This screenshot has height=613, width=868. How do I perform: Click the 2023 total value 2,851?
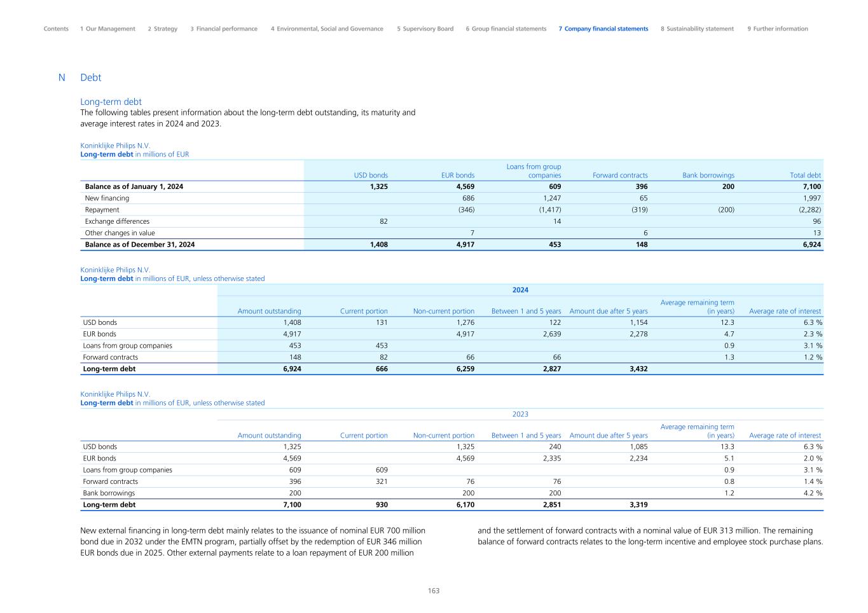(551, 505)
